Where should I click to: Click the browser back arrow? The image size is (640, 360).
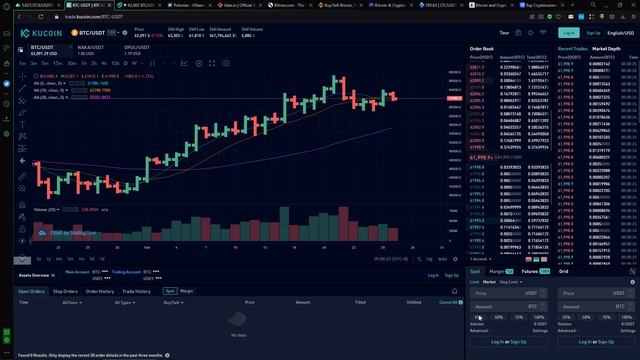click(19, 17)
